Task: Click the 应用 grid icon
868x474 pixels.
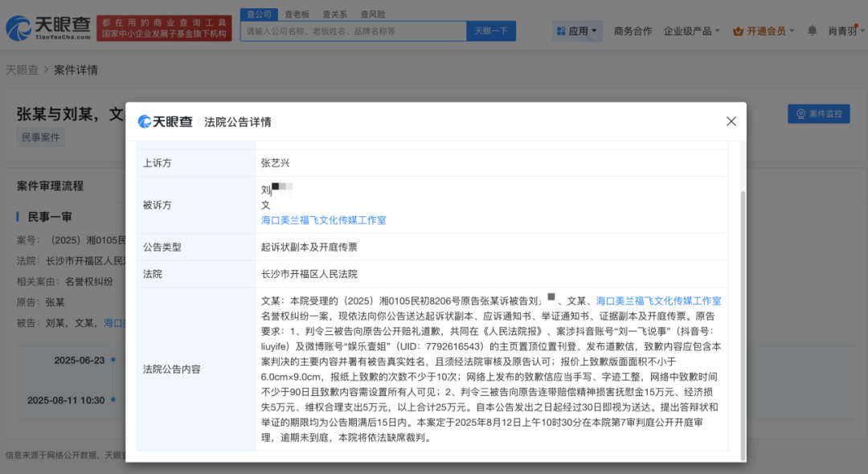Action: click(560, 31)
